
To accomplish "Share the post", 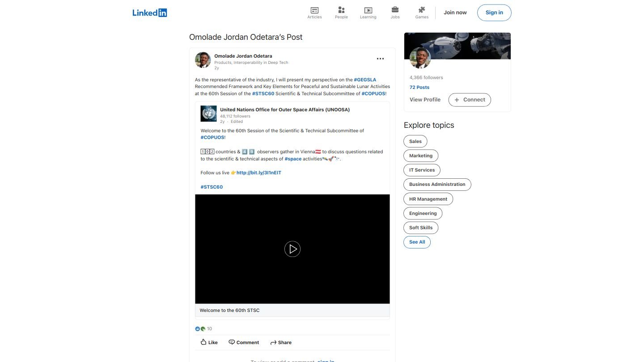I will (281, 342).
